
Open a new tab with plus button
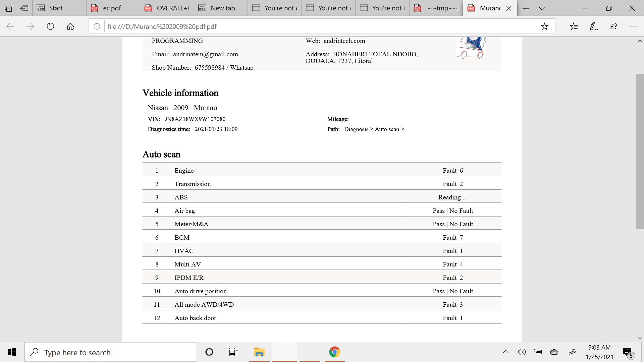pos(526,8)
